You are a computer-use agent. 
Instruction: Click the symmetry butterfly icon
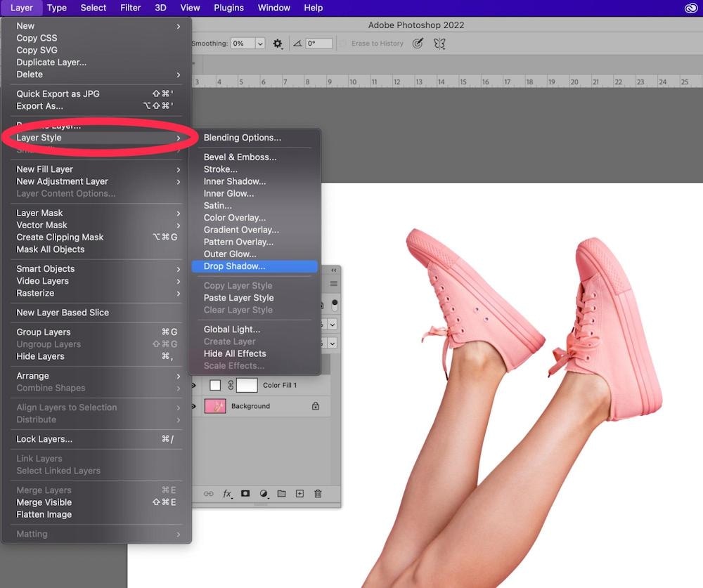439,44
